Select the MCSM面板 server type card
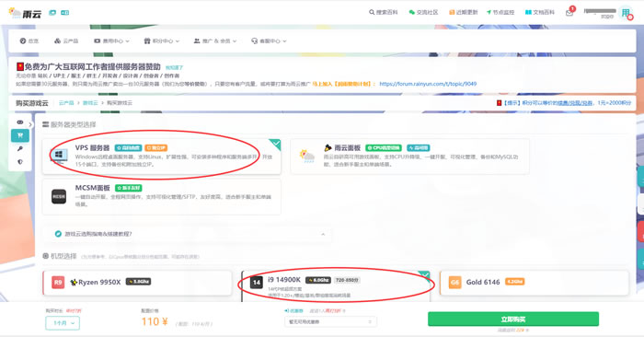Screen dimensions: 644x337 pyautogui.click(x=161, y=196)
